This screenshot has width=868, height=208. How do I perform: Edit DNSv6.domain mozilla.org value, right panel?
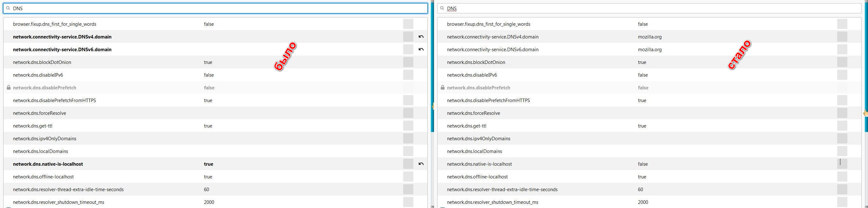[842, 50]
